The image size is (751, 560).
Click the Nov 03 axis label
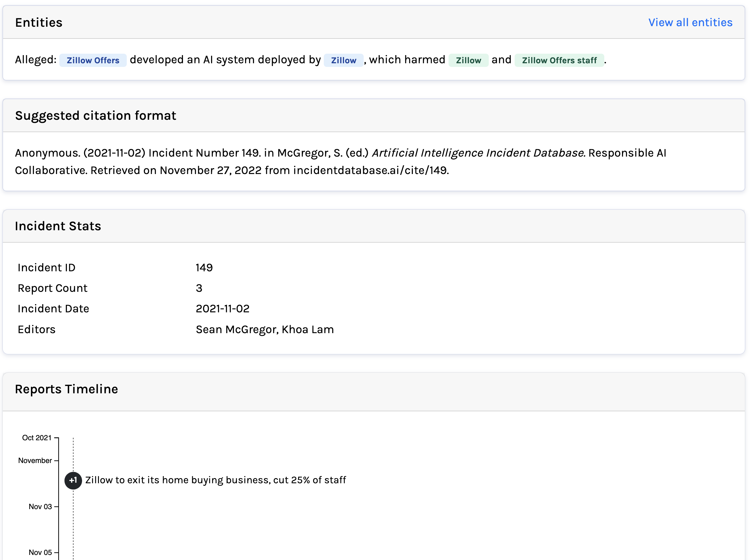40,506
